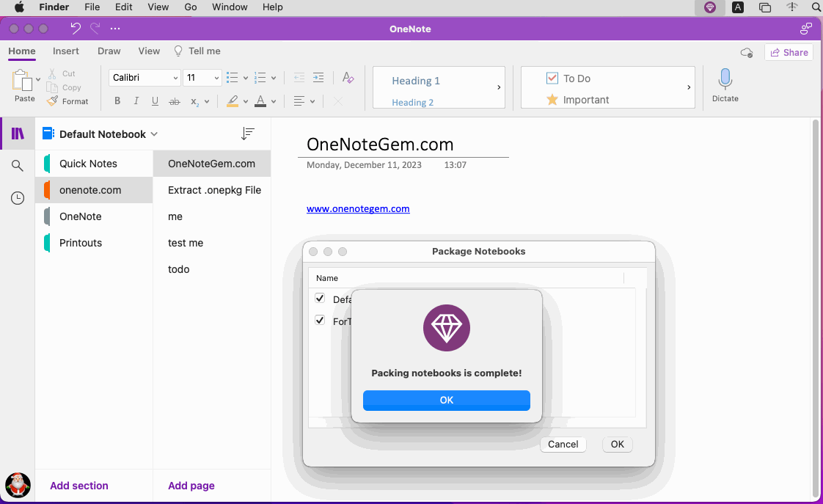Open the font size dropdown
The height and width of the screenshot is (504, 823).
pyautogui.click(x=216, y=78)
